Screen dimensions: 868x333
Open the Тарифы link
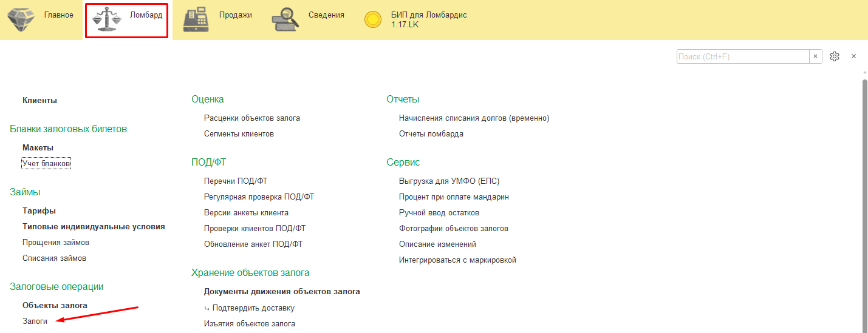coord(39,210)
